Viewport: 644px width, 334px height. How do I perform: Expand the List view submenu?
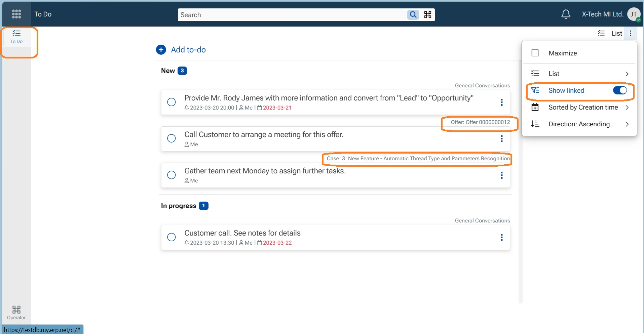(627, 74)
